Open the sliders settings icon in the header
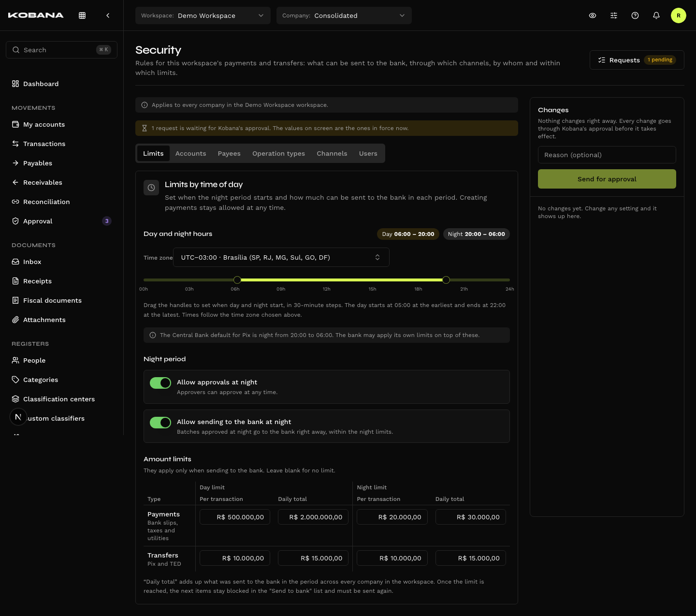Image resolution: width=696 pixels, height=616 pixels. [x=614, y=15]
